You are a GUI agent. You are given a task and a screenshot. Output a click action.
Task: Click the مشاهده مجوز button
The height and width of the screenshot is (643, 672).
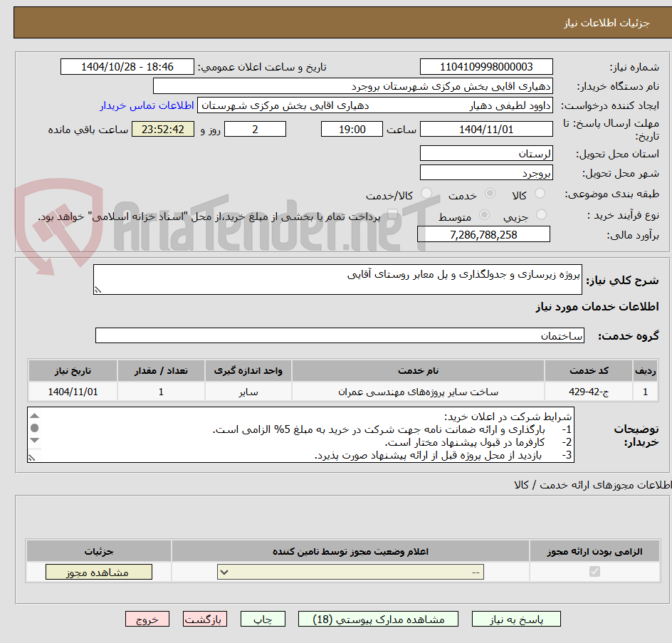click(x=98, y=572)
